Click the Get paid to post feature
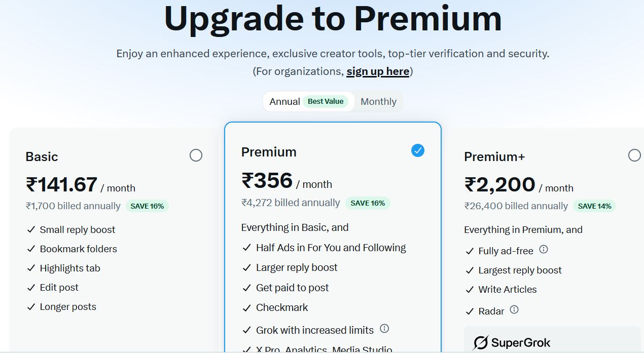 click(x=292, y=288)
